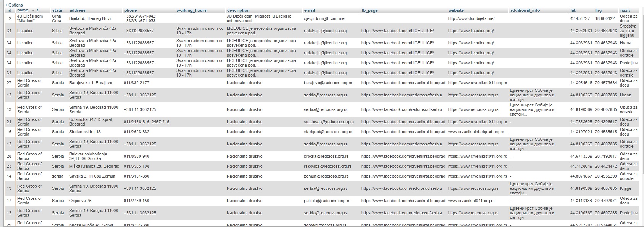Image resolution: width=644 pixels, height=227 pixels.
Task: Select id cell 28
Action: pyautogui.click(x=9, y=156)
